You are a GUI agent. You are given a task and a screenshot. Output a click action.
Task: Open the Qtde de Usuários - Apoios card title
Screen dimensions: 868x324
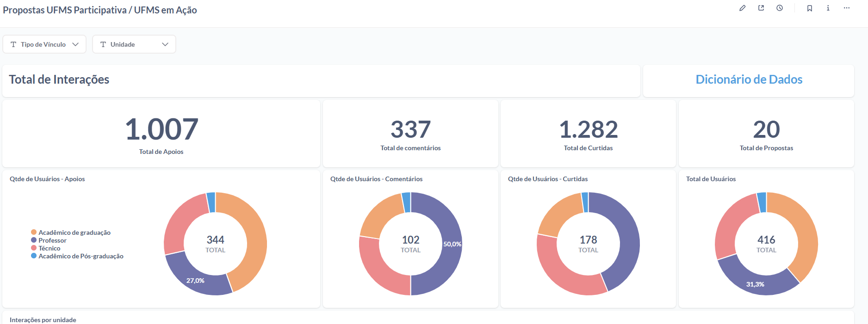coord(47,179)
